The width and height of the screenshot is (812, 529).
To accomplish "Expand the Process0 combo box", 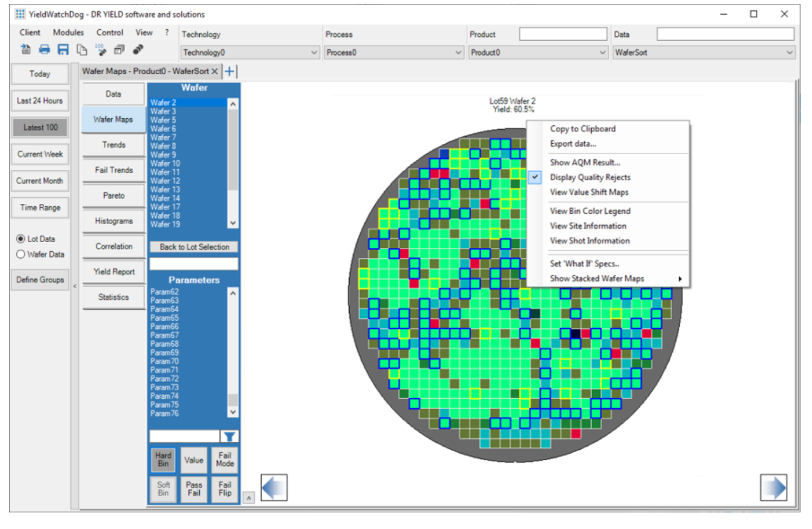I will click(394, 53).
